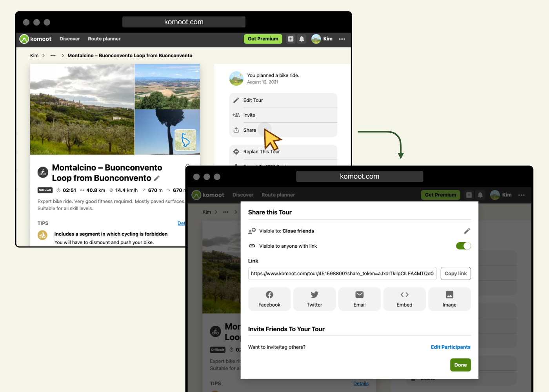549x392 pixels.
Task: Share the tour to Facebook
Action: point(269,299)
